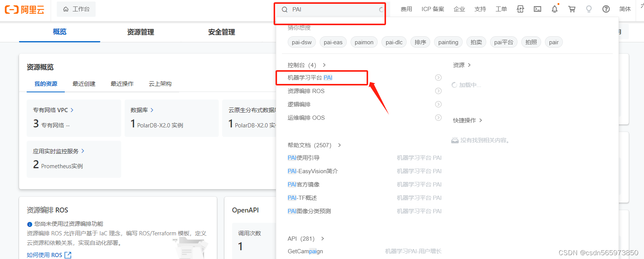This screenshot has width=644, height=259.
Task: Choose suggestion chip paimon
Action: pos(364,42)
